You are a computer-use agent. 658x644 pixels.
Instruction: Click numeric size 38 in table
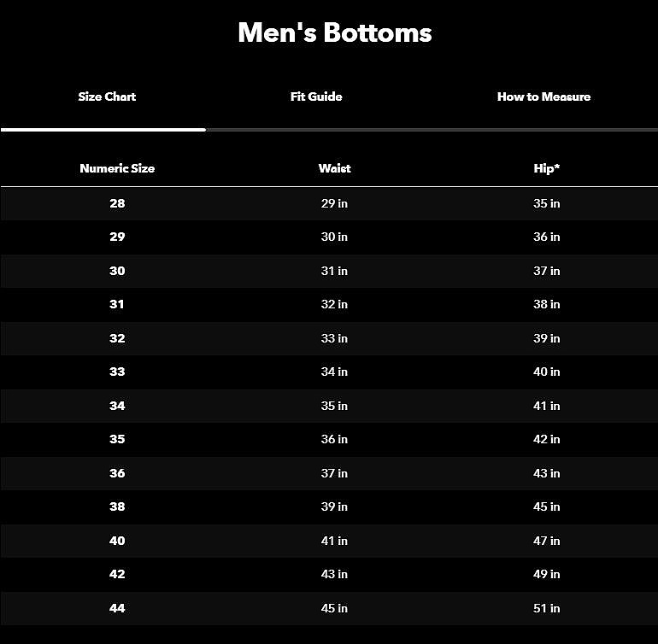point(117,506)
